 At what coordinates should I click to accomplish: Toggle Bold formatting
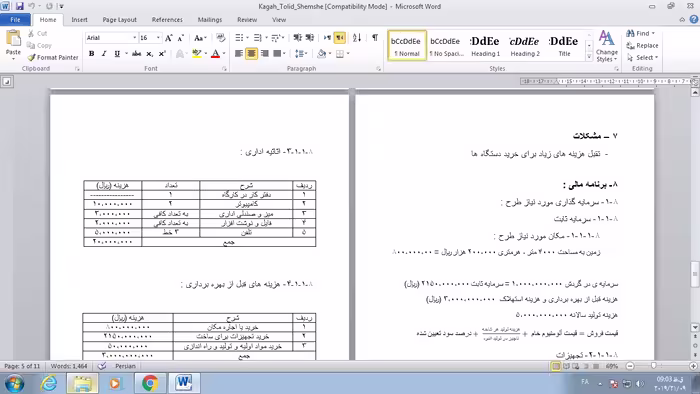tap(92, 54)
